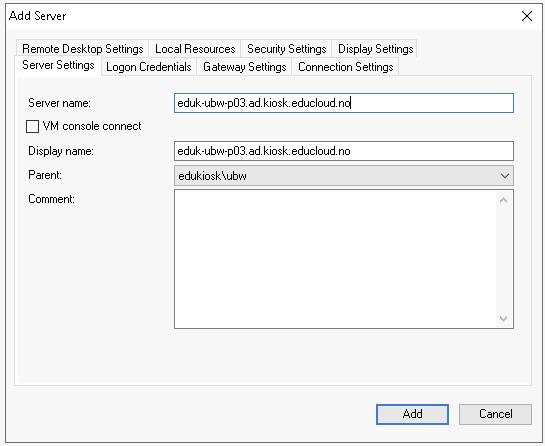This screenshot has width=545, height=446.
Task: Close the Add Server dialog
Action: pyautogui.click(x=527, y=16)
